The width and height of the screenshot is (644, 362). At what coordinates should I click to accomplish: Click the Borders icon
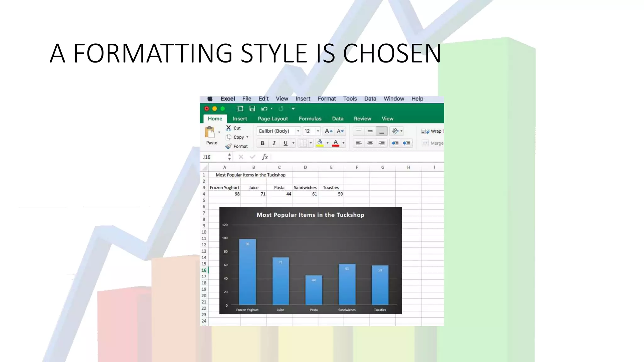303,143
